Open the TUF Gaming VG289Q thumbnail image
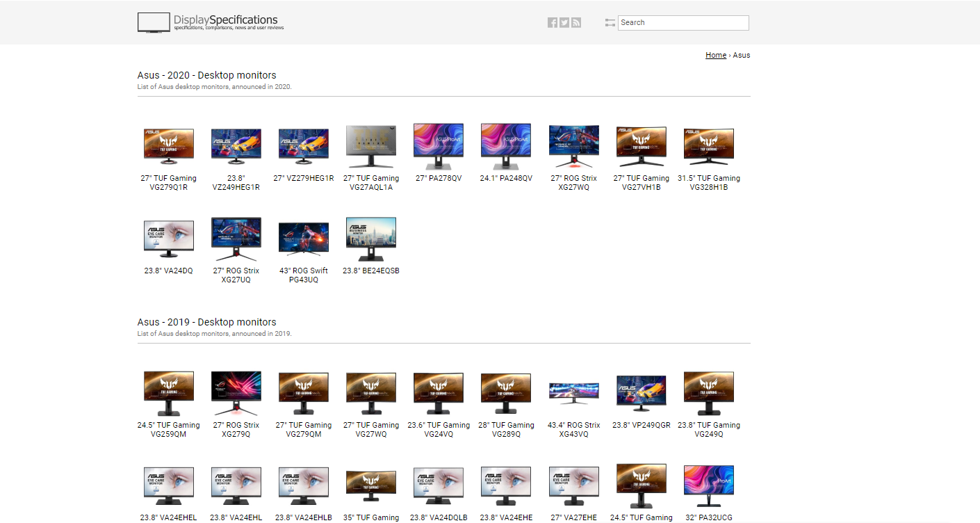Screen dimensions: 980x523 506,393
